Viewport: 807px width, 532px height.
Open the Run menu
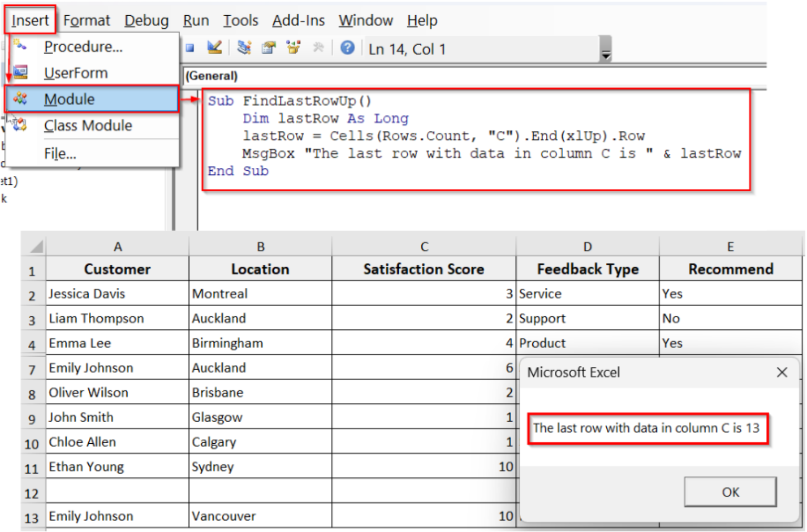click(195, 20)
